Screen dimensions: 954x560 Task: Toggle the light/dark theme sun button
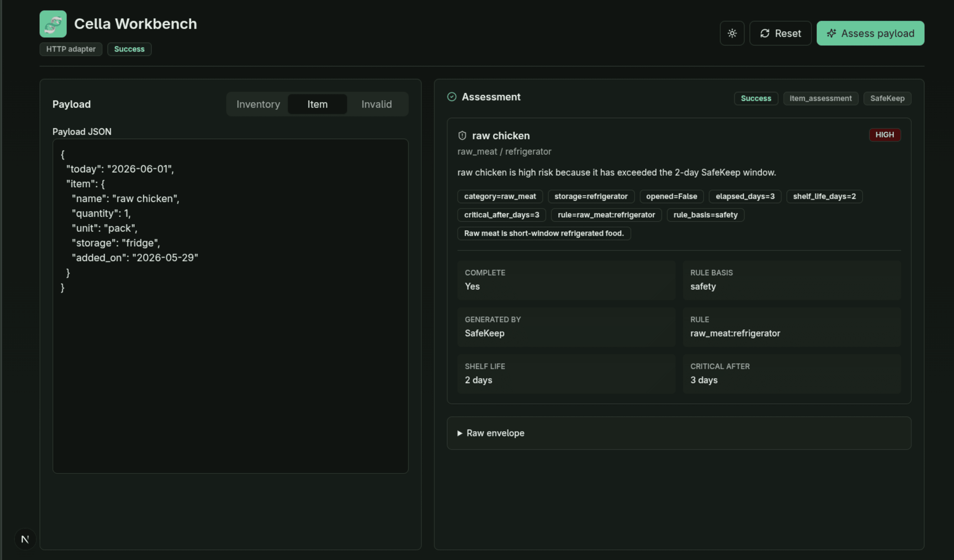click(732, 33)
